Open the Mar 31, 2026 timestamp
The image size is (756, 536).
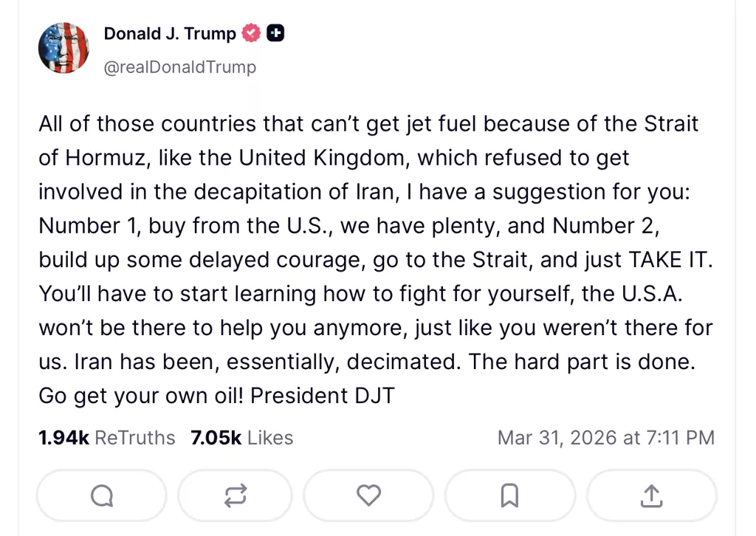click(x=605, y=438)
